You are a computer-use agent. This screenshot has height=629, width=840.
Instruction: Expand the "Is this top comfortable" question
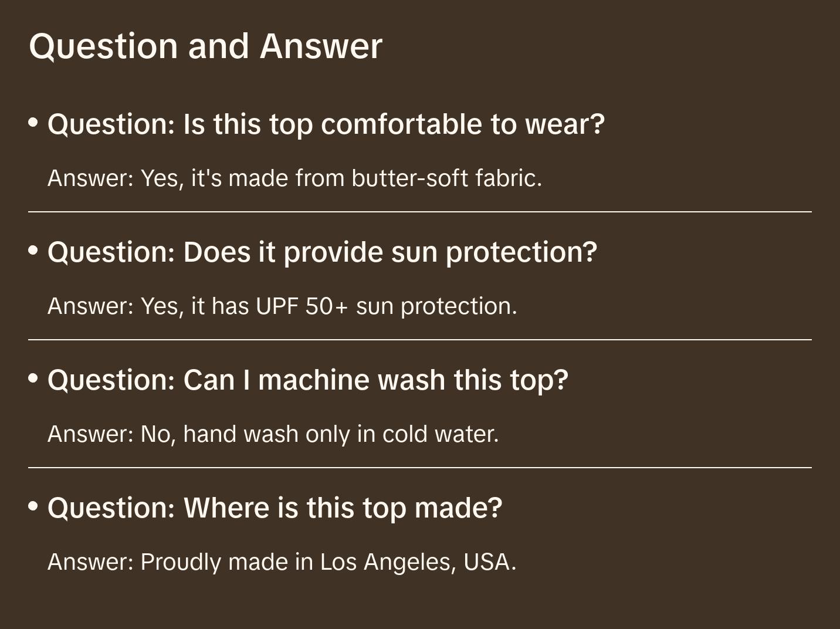coord(326,124)
